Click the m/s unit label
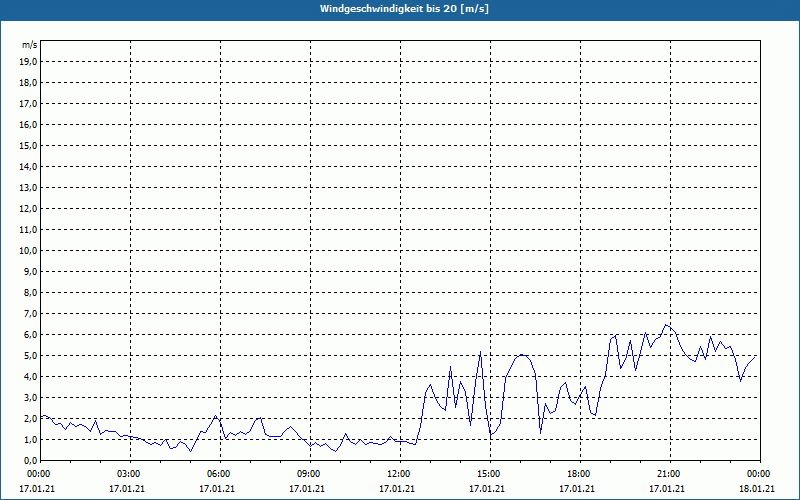 [x=30, y=45]
